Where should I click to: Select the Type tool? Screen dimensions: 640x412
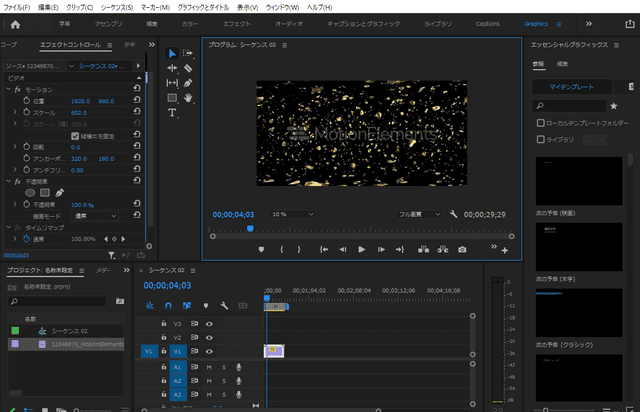click(x=172, y=113)
